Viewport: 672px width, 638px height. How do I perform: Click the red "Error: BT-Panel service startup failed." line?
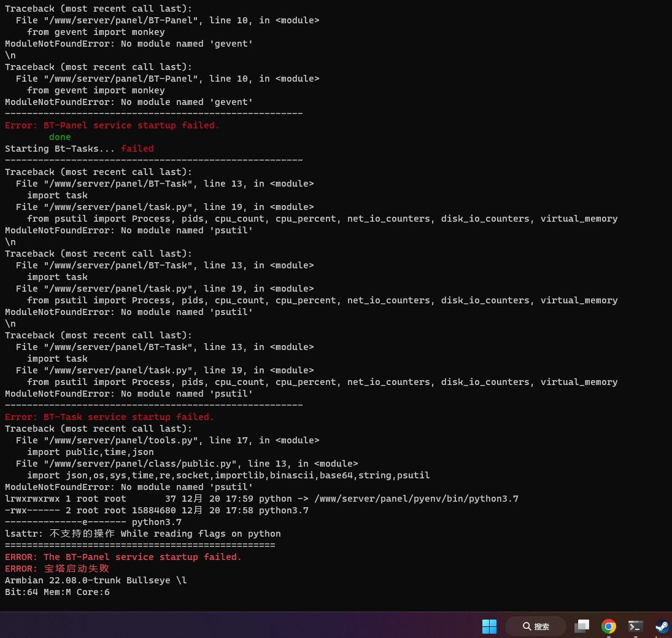coord(112,125)
